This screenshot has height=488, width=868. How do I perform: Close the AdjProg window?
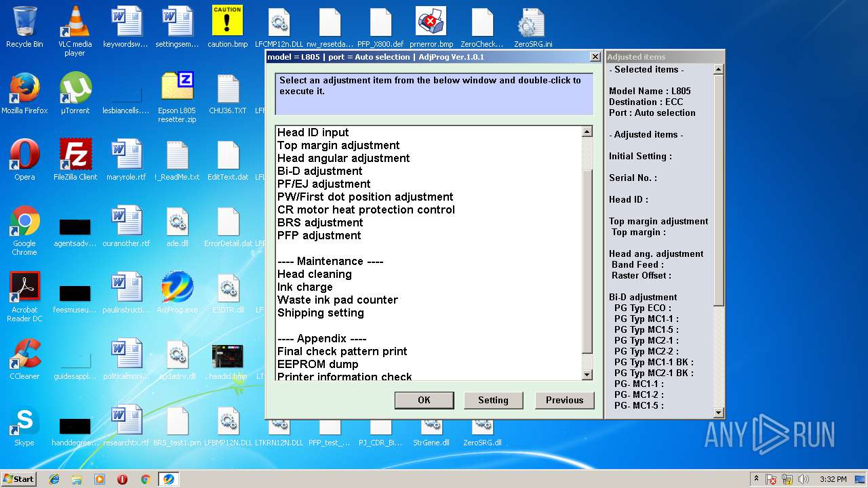595,57
